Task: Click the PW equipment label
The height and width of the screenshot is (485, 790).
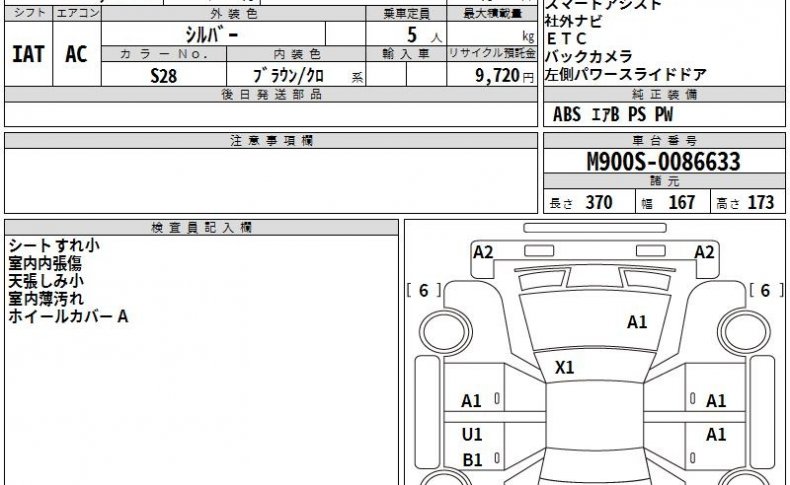Action: 664,114
